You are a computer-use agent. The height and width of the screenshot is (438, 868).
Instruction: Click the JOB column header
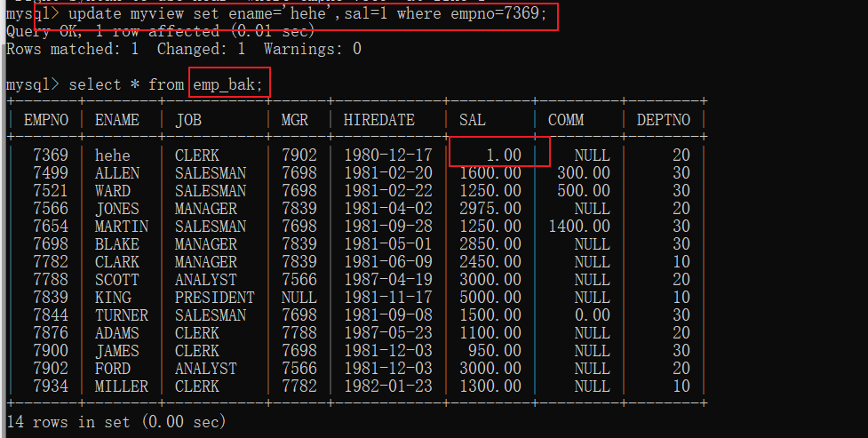188,120
